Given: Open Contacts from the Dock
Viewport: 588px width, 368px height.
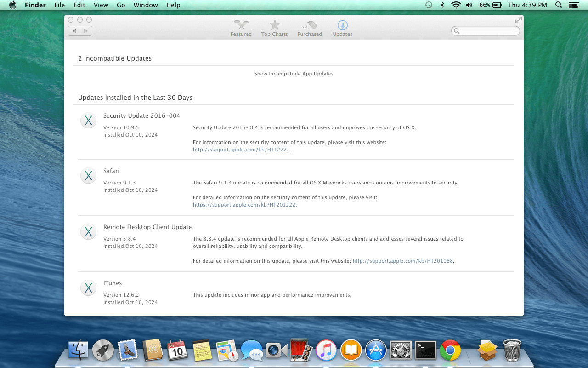Looking at the screenshot, I should coord(153,351).
